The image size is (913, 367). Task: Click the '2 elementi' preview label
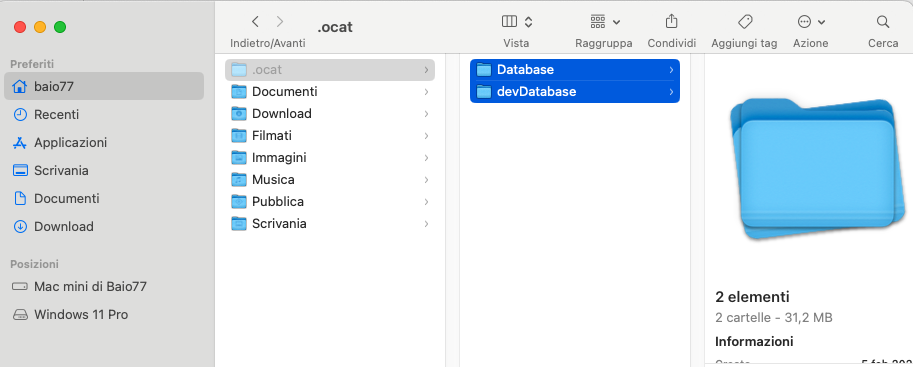click(752, 297)
